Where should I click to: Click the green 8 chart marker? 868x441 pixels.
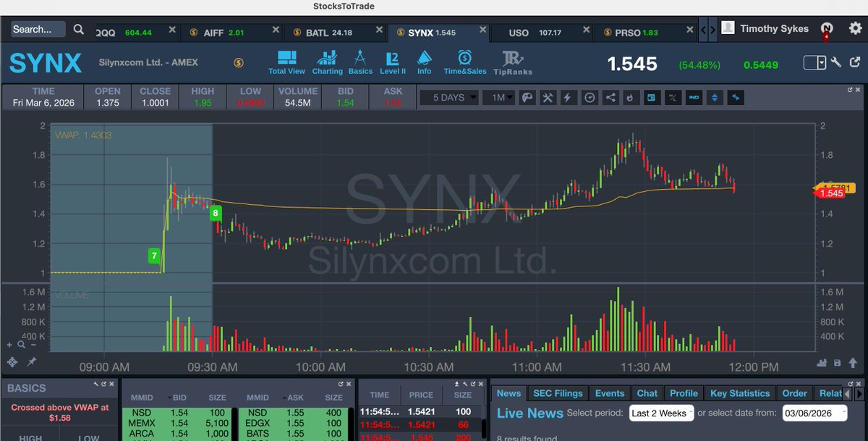(x=216, y=213)
